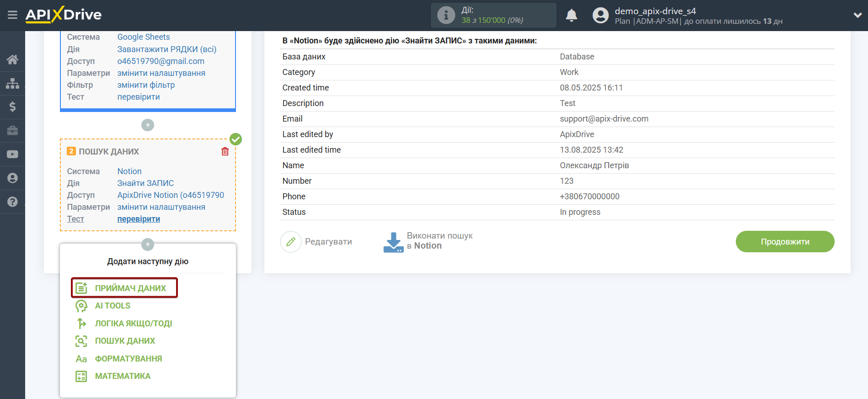Open the help question sidebar icon
The width and height of the screenshot is (868, 399).
tap(12, 202)
